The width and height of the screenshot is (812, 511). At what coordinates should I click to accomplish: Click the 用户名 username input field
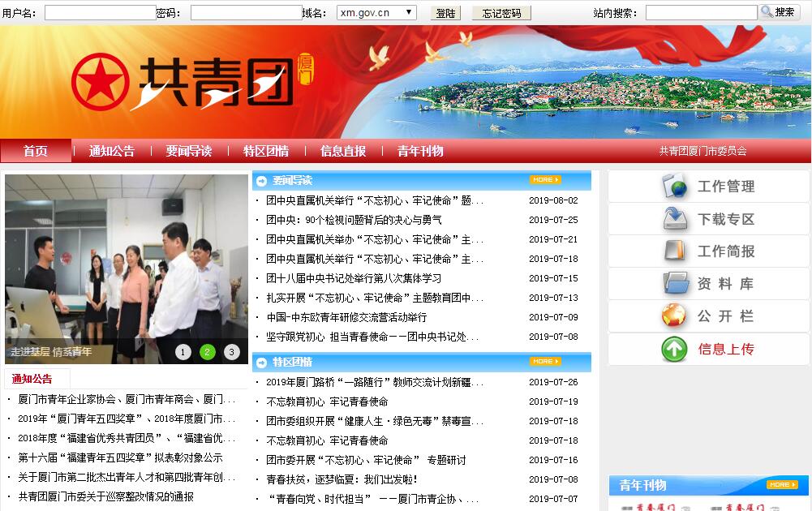click(100, 13)
